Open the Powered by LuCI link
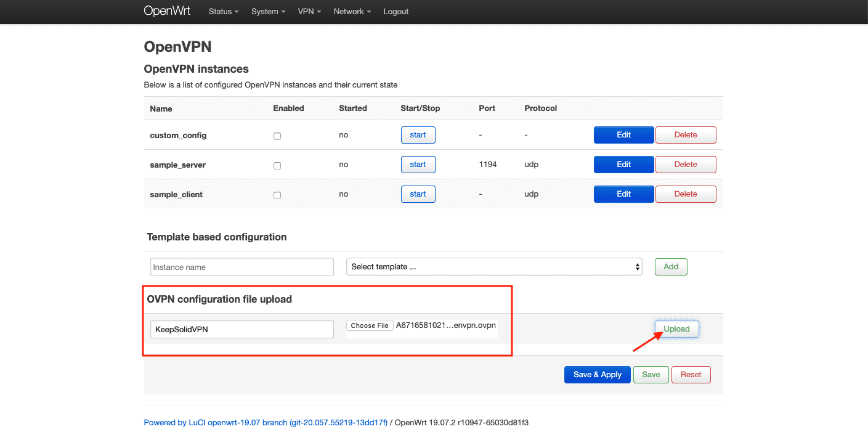The height and width of the screenshot is (437, 868). click(x=266, y=423)
